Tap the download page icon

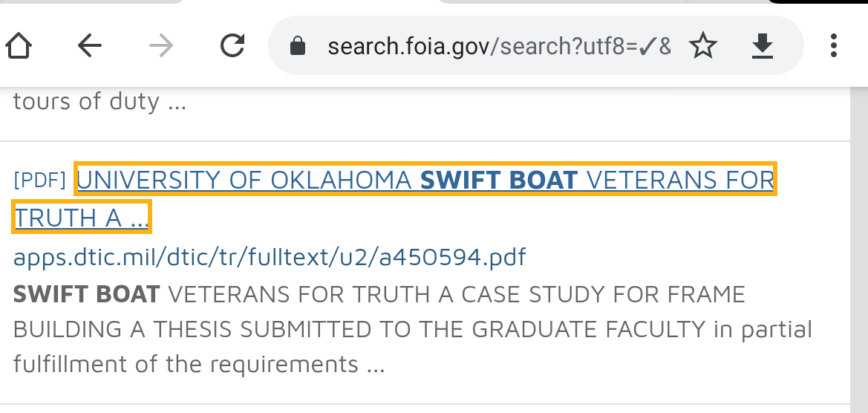coord(762,47)
